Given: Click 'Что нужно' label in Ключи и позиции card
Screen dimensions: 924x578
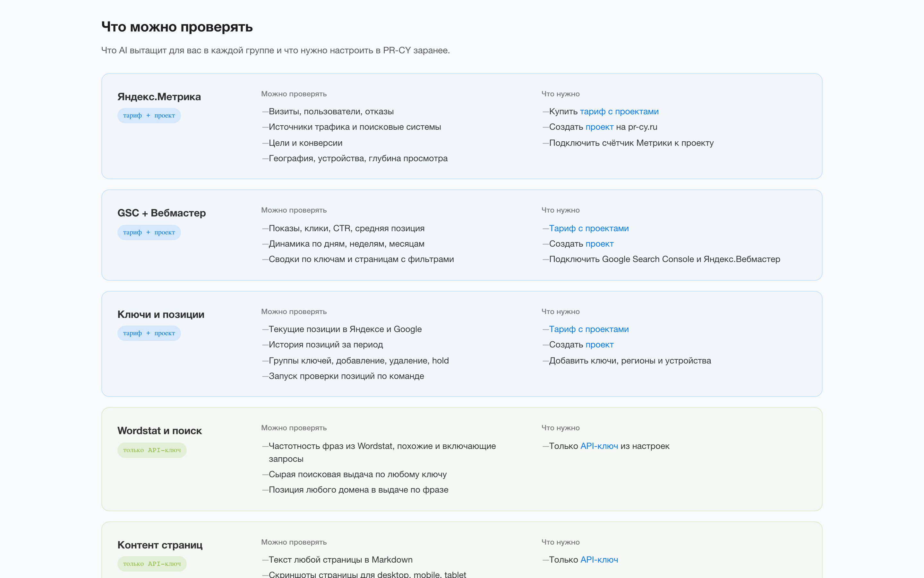Looking at the screenshot, I should point(560,311).
